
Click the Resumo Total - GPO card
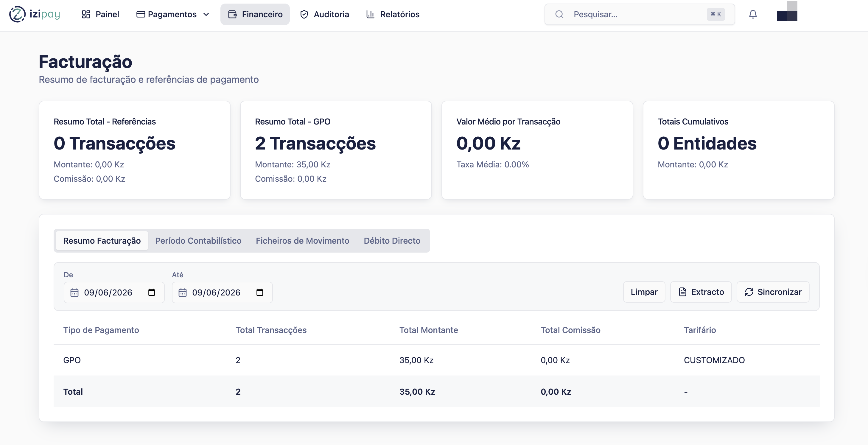point(336,150)
